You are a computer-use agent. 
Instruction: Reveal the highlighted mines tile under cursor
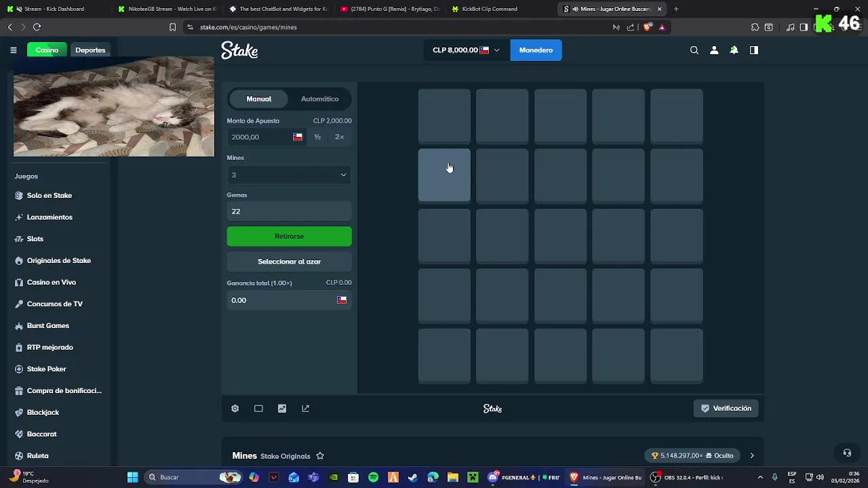coord(444,175)
